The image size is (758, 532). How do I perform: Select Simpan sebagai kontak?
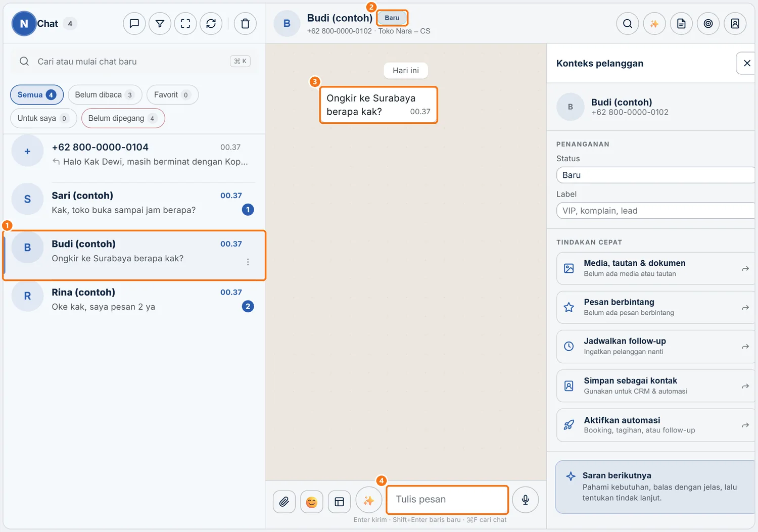click(655, 386)
